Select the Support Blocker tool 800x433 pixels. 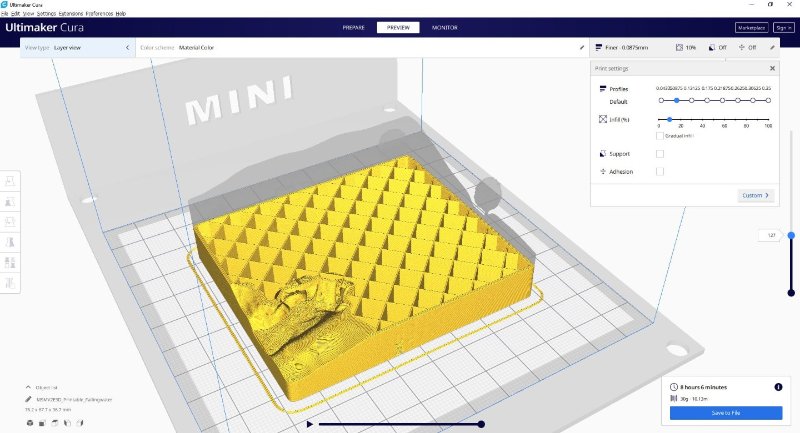10,283
